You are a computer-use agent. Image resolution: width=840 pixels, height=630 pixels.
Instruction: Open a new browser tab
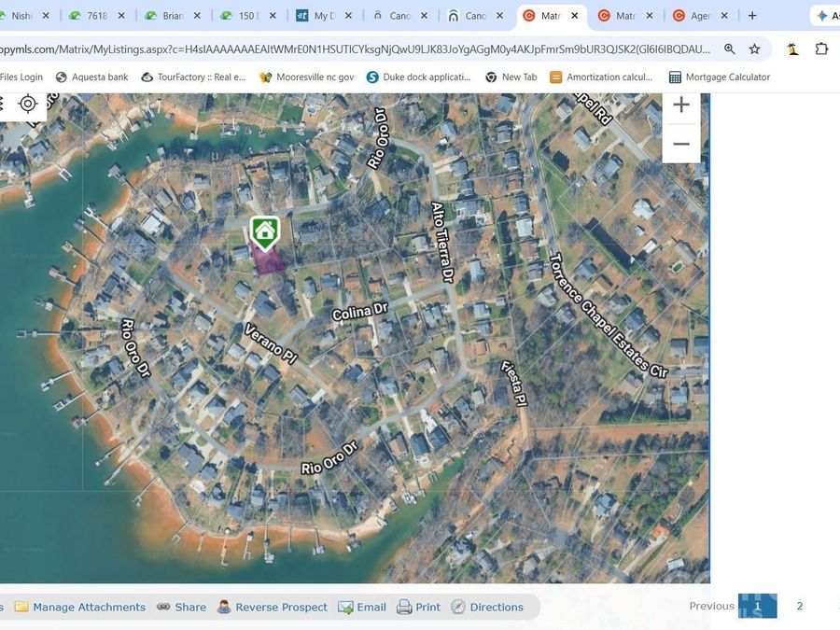click(x=752, y=16)
